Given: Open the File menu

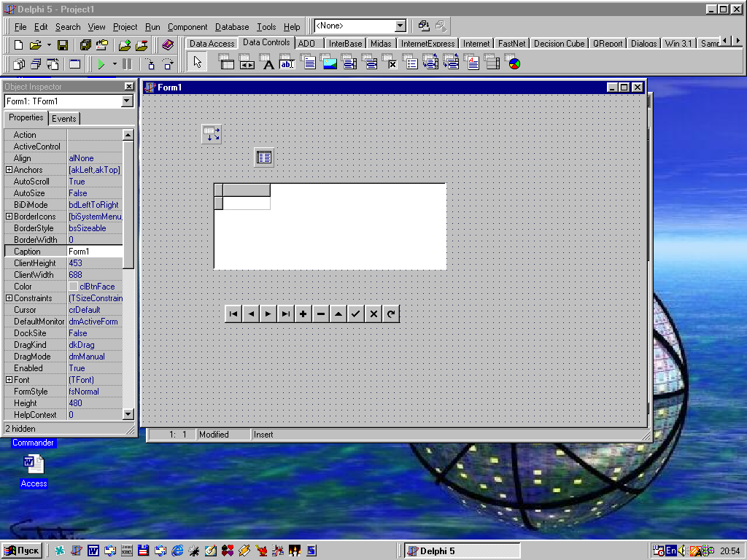Looking at the screenshot, I should coord(20,27).
